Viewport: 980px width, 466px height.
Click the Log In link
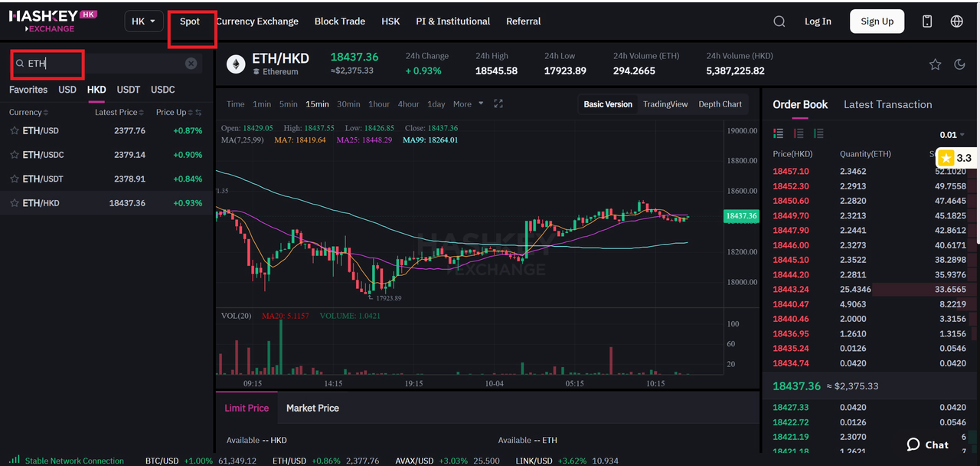(818, 21)
